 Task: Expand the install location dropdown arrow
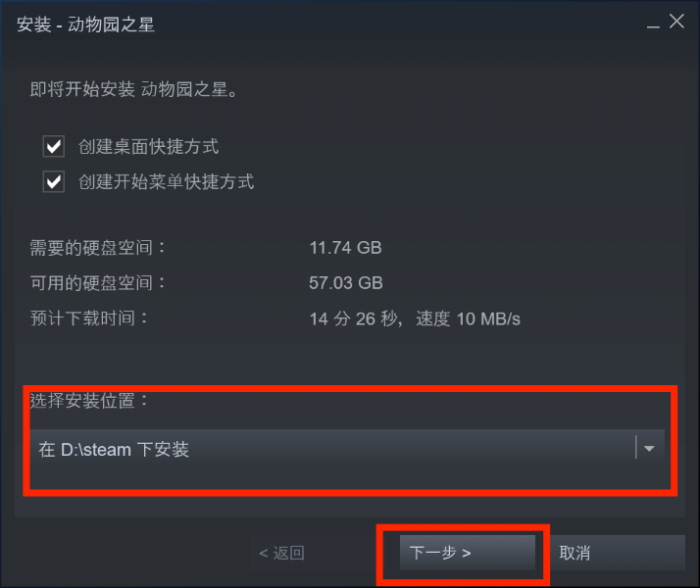tap(650, 449)
